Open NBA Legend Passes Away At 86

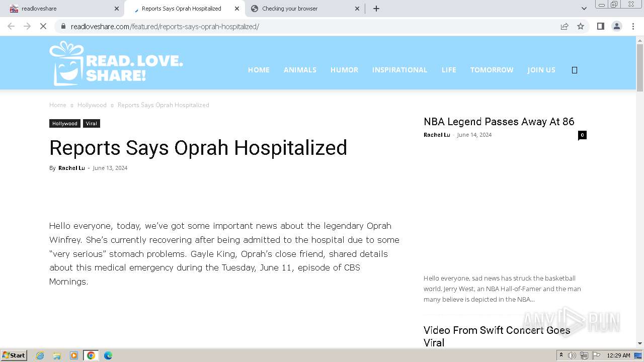point(499,122)
